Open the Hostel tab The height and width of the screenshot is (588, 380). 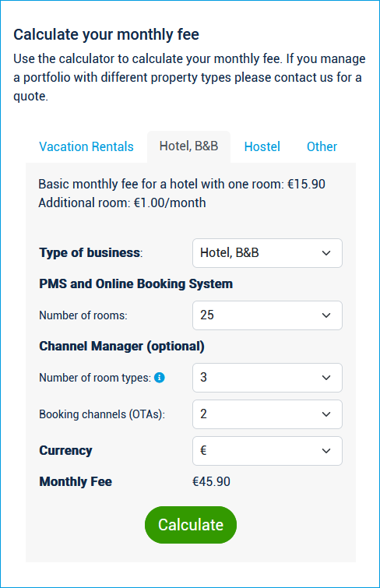262,146
